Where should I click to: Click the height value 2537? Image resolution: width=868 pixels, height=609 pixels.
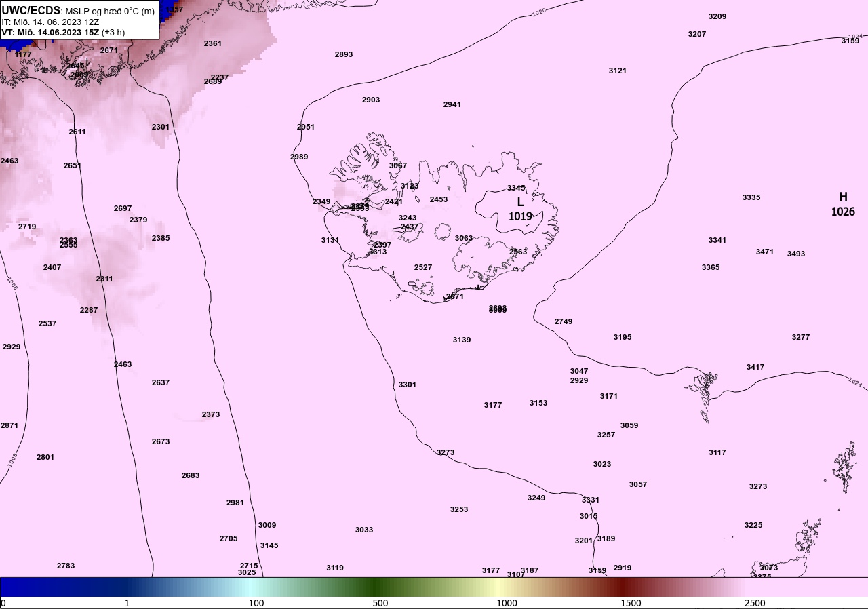point(47,323)
